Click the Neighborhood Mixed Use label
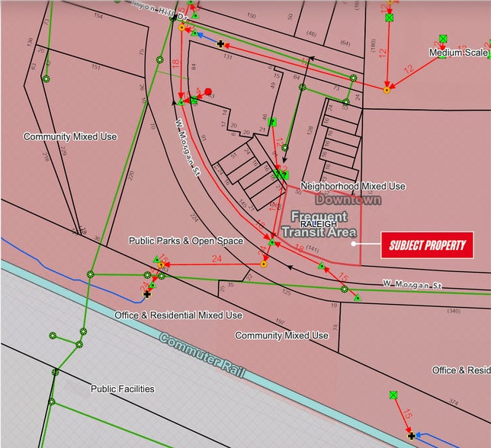The width and height of the screenshot is (491, 448). coord(353,186)
